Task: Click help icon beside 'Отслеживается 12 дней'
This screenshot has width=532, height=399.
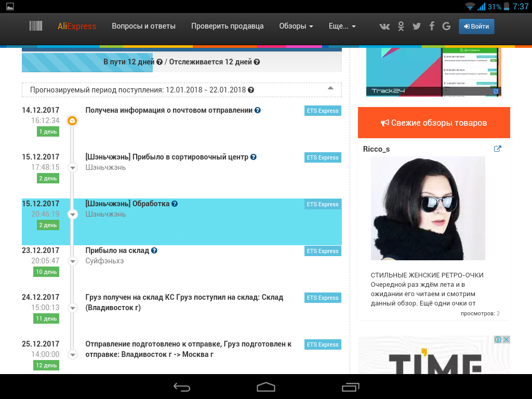Action: pos(257,62)
